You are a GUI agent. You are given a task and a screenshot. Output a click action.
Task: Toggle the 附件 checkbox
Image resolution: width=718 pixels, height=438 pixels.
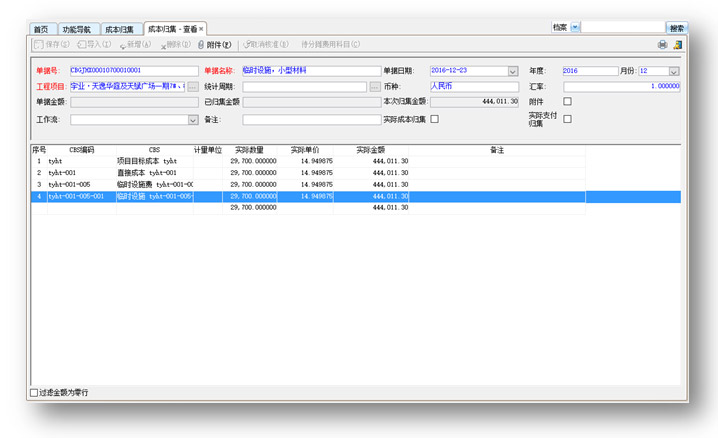[x=567, y=101]
